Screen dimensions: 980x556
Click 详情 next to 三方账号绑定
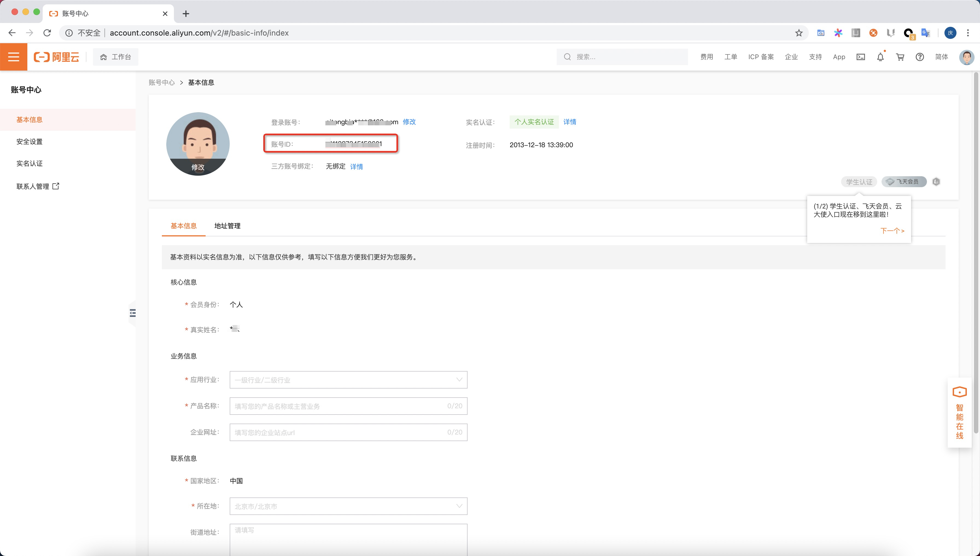[x=357, y=166]
